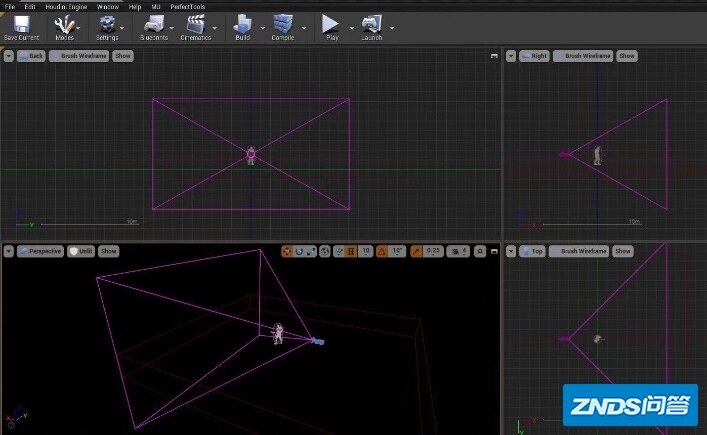Open the PerfectTools menu
The width and height of the screenshot is (707, 435).
[188, 6]
